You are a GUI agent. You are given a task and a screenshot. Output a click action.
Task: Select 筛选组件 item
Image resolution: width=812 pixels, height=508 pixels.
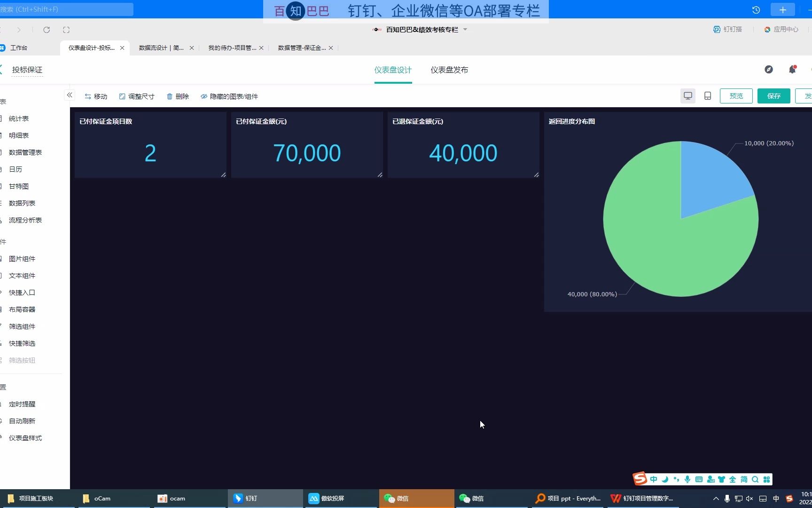click(x=22, y=327)
